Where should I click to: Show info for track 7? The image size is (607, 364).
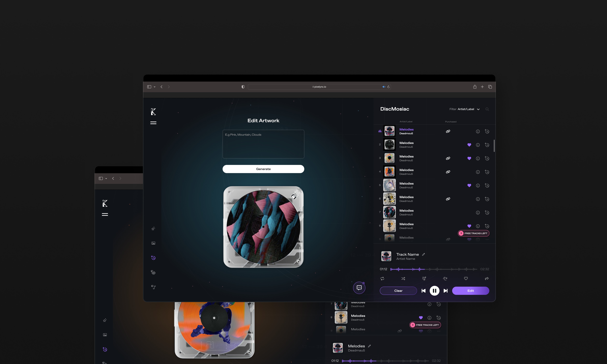click(478, 213)
